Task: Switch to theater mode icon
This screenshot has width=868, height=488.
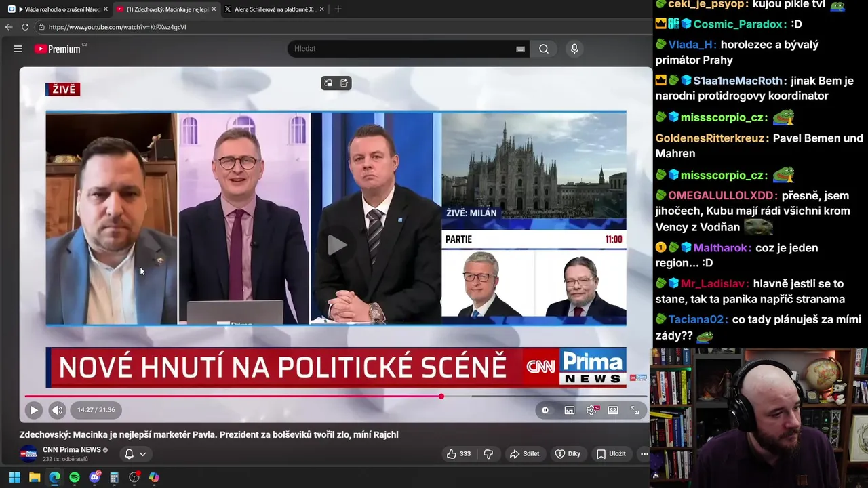Action: point(613,410)
